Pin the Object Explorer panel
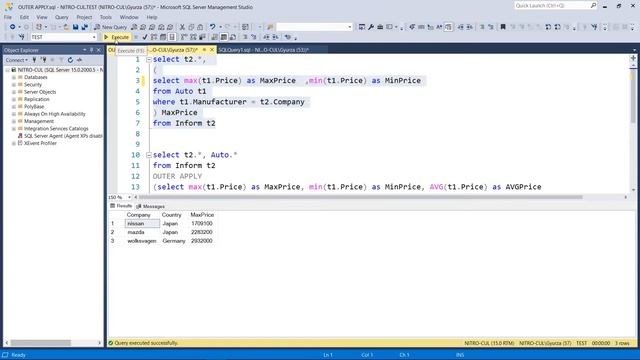Image resolution: width=640 pixels, height=360 pixels. [91, 50]
